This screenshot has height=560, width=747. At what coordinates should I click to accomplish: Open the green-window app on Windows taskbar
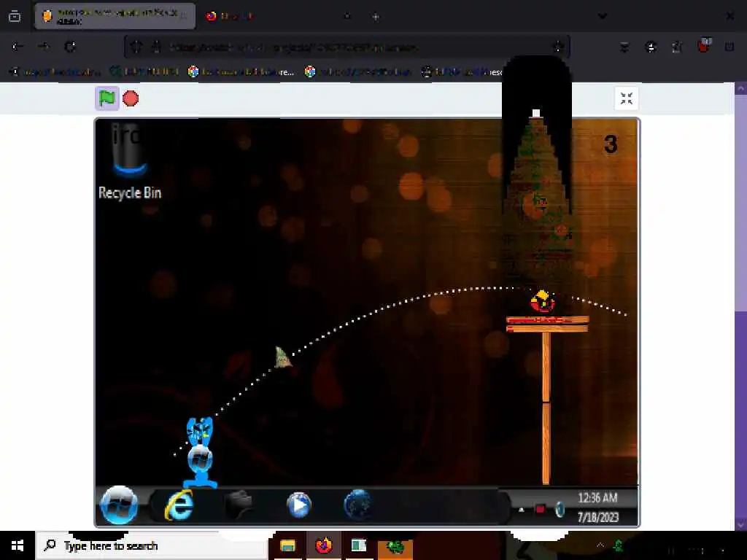pos(359,545)
